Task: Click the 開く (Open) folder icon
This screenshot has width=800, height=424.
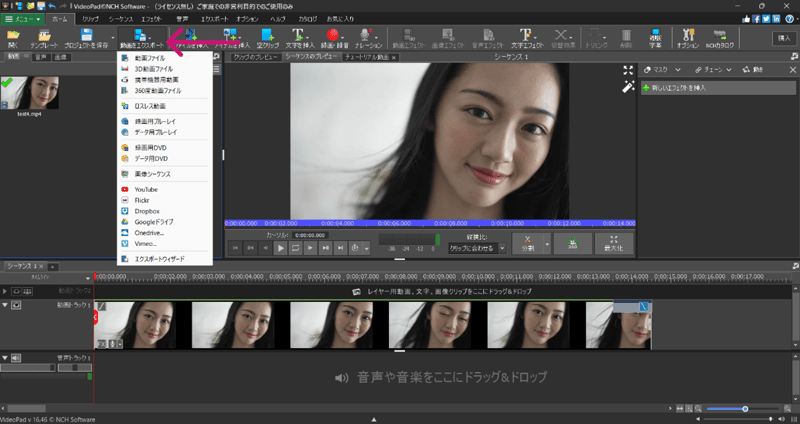Action: [13, 36]
